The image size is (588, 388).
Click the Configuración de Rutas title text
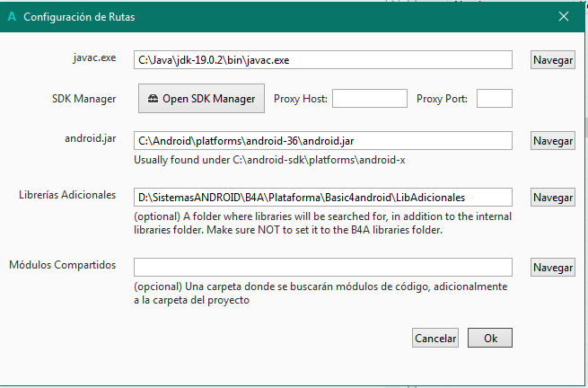tap(80, 16)
